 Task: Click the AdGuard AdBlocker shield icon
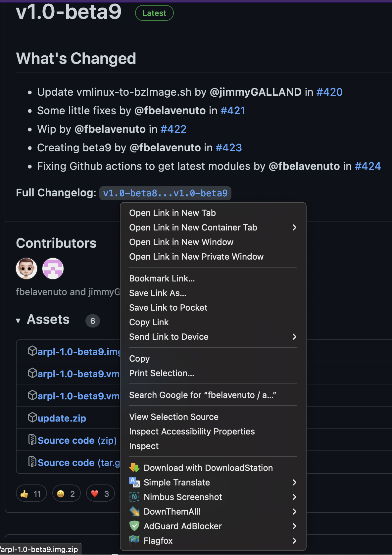coord(134,526)
